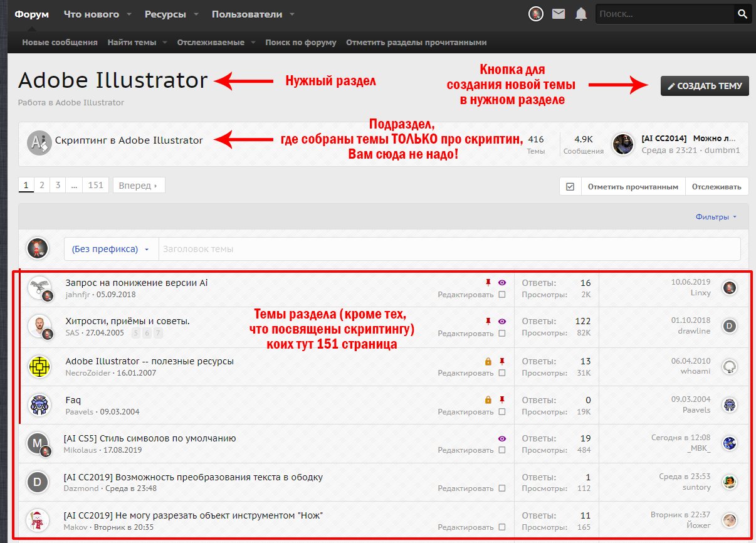756x543 pixels.
Task: Click the watched eye icon on the downgrade request thread
Action: pyautogui.click(x=501, y=283)
